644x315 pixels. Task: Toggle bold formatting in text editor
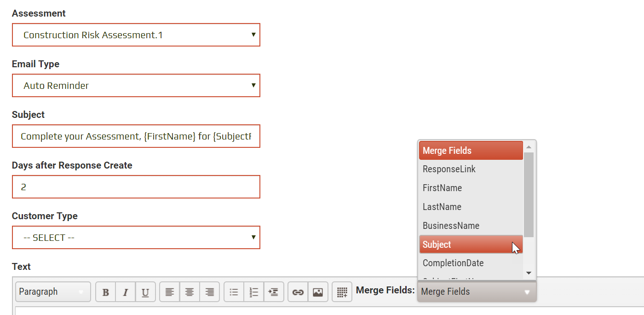click(105, 292)
